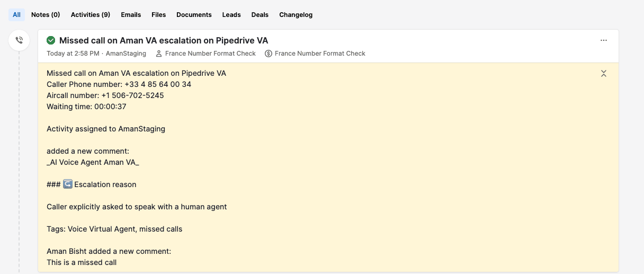Viewport: 644px width, 274px height.
Task: Open the Leads tab
Action: pos(231,15)
